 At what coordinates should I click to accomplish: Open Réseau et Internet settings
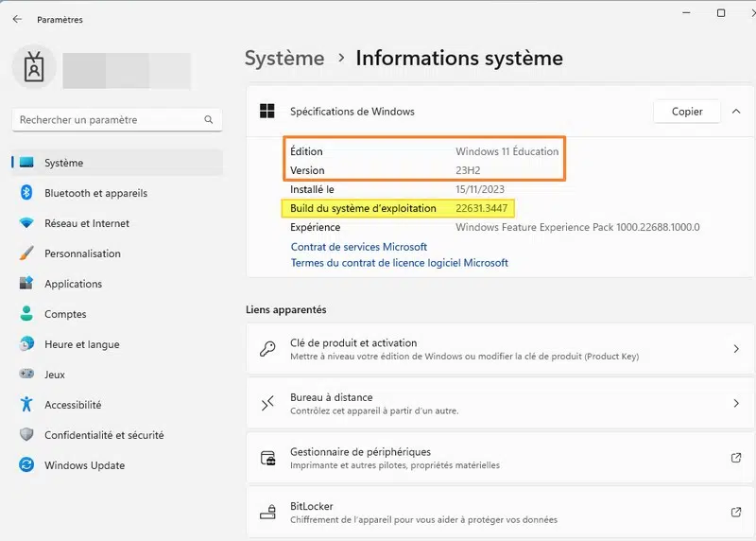pyautogui.click(x=87, y=223)
